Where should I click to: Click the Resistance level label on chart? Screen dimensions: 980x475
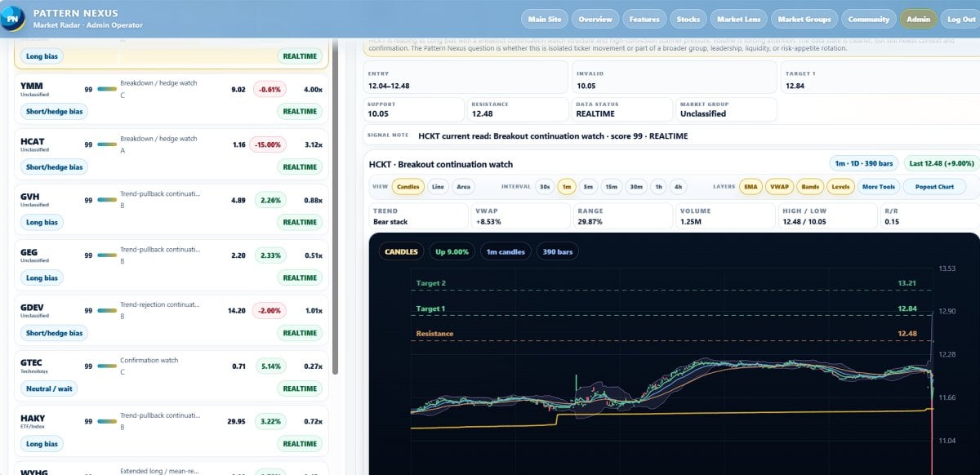pyautogui.click(x=434, y=333)
